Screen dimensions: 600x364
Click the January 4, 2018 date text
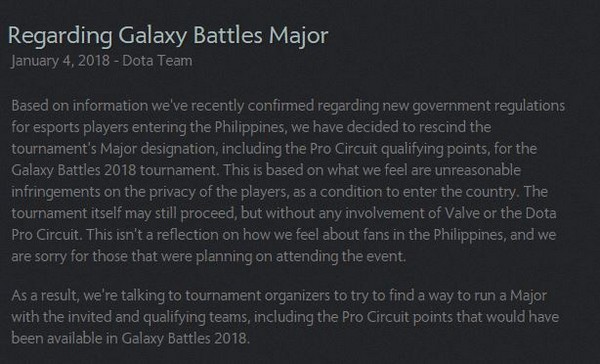[60, 61]
